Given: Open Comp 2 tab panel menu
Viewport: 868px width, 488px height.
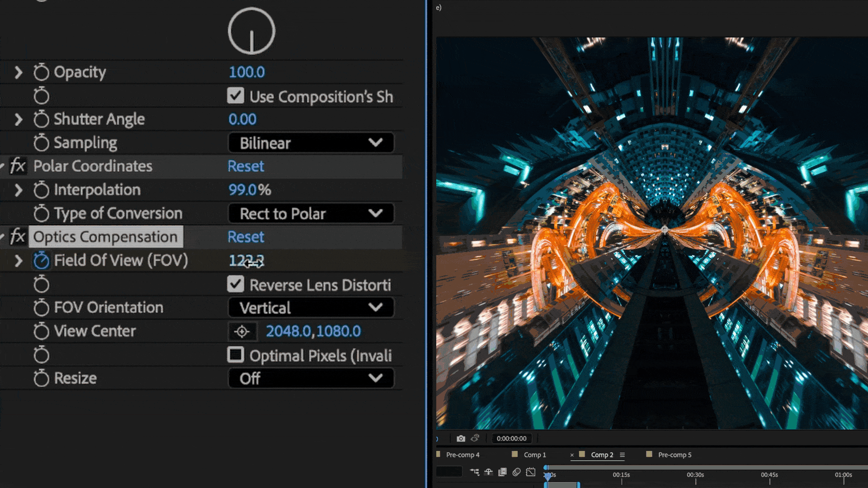Looking at the screenshot, I should 622,455.
